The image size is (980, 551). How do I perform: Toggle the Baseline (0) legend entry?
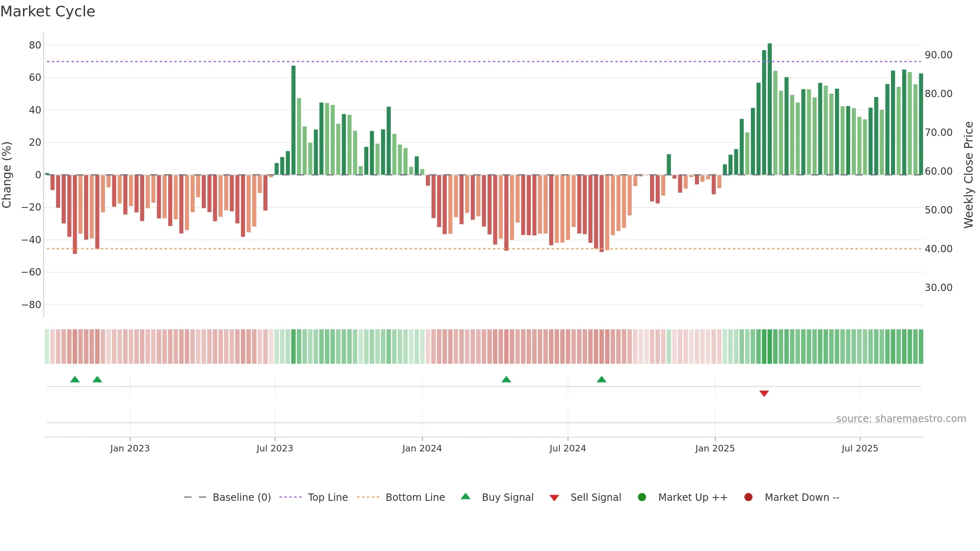pyautogui.click(x=227, y=497)
